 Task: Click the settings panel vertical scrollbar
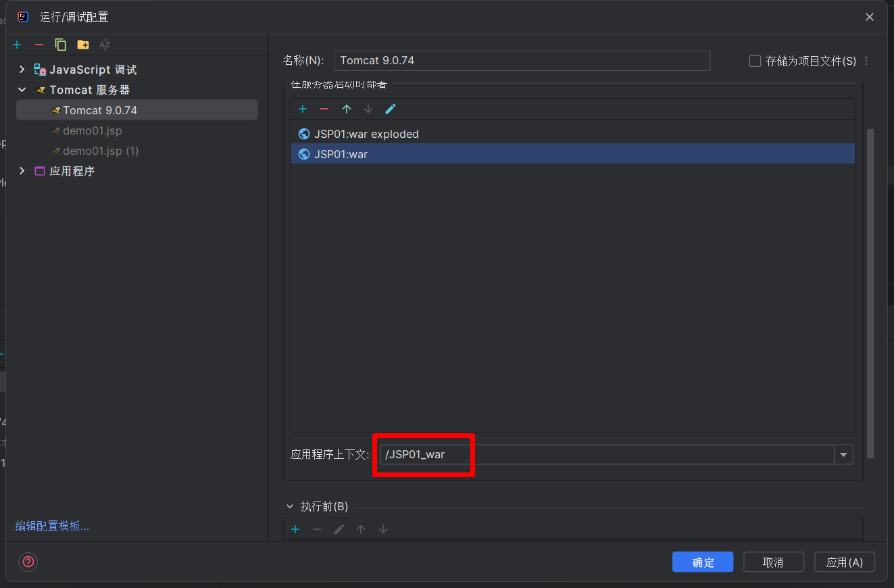(870, 293)
